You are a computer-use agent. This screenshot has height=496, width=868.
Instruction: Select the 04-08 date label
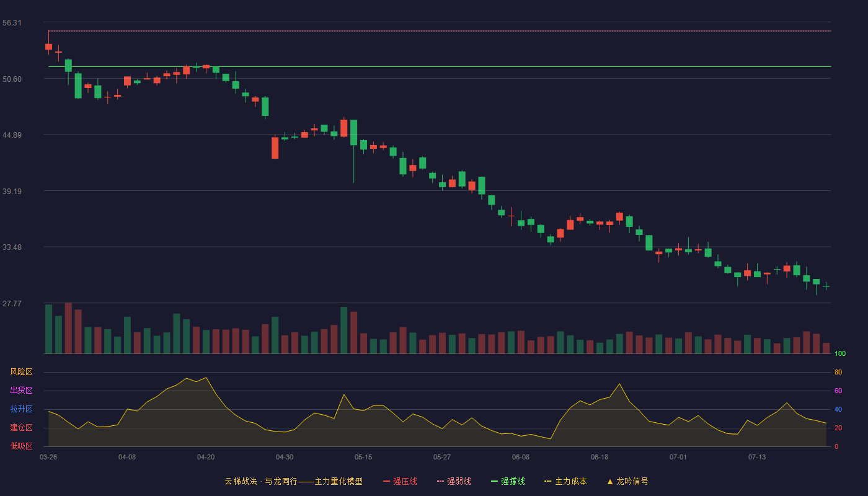click(127, 457)
